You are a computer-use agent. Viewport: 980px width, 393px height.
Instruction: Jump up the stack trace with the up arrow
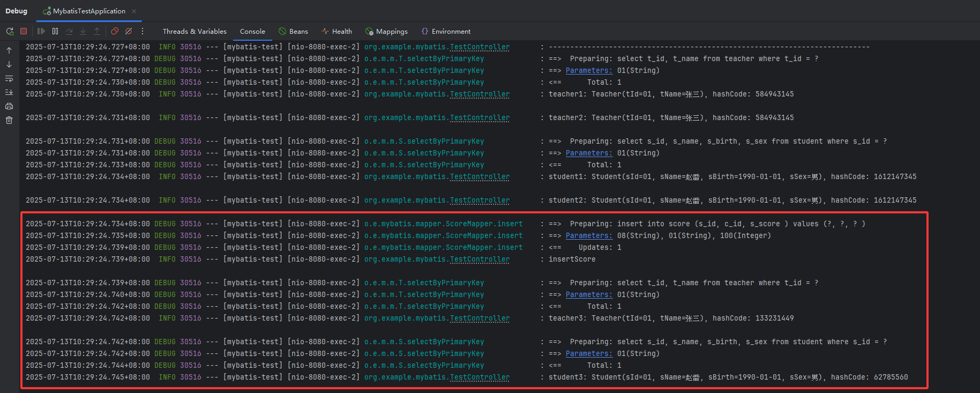[9, 50]
